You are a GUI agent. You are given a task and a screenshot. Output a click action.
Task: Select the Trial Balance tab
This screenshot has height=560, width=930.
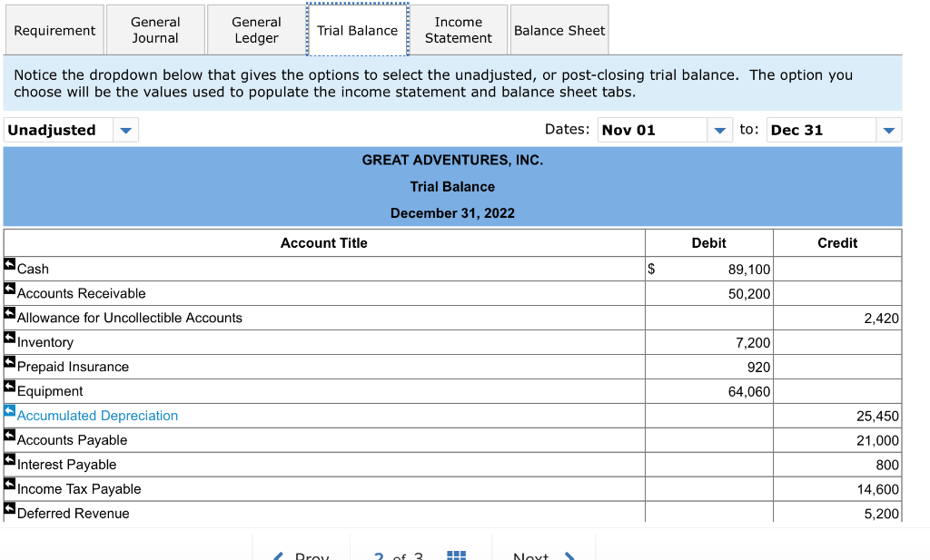[x=358, y=30]
